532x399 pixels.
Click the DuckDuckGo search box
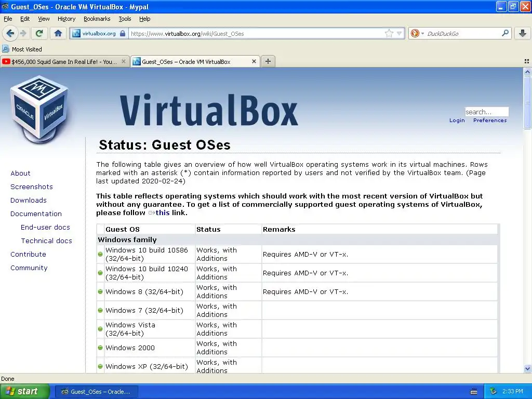pos(462,33)
